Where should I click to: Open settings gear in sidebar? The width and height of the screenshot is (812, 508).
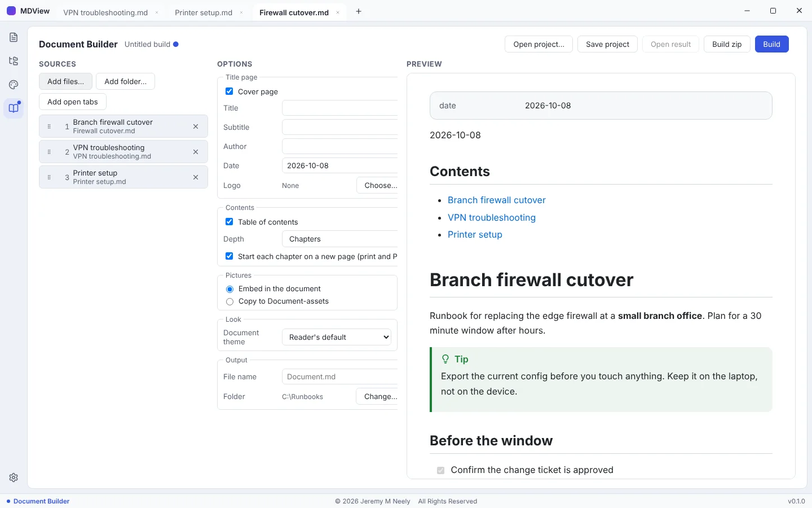[x=14, y=478]
